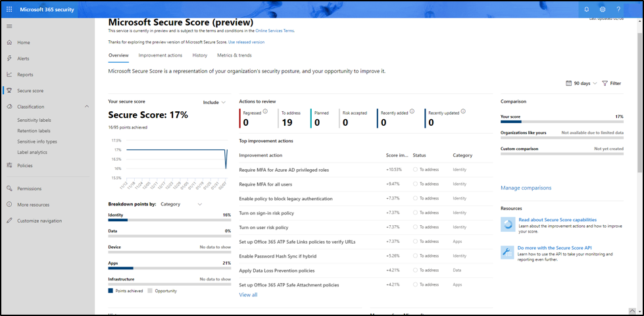Click the Status column header
644x316 pixels.
tap(419, 155)
